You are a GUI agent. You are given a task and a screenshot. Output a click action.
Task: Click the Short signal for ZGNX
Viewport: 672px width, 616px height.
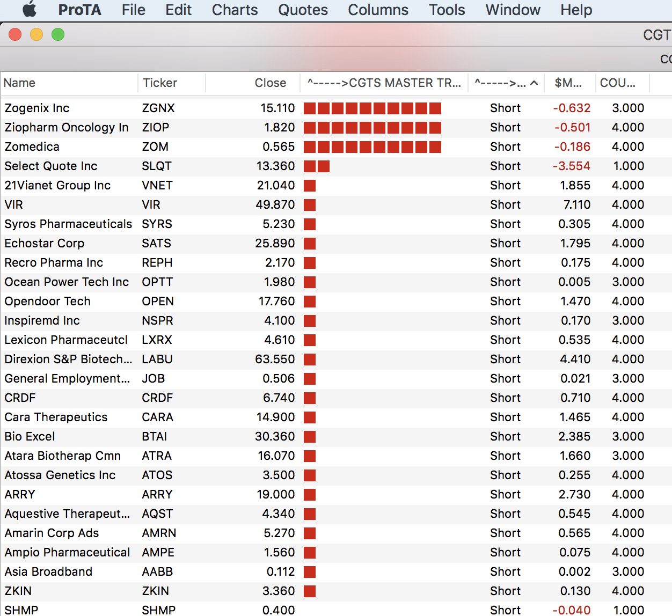505,108
